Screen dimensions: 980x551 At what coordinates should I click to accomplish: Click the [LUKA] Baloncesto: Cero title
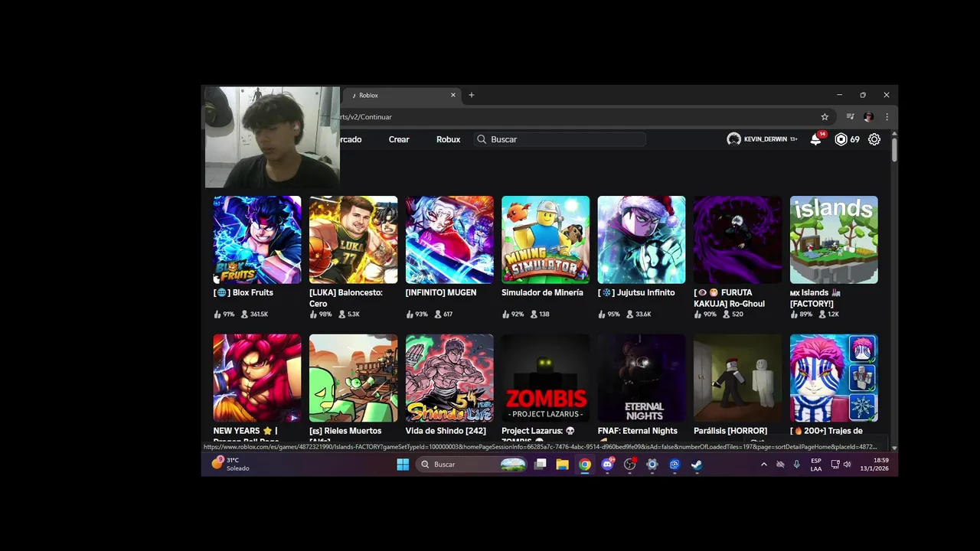point(346,298)
